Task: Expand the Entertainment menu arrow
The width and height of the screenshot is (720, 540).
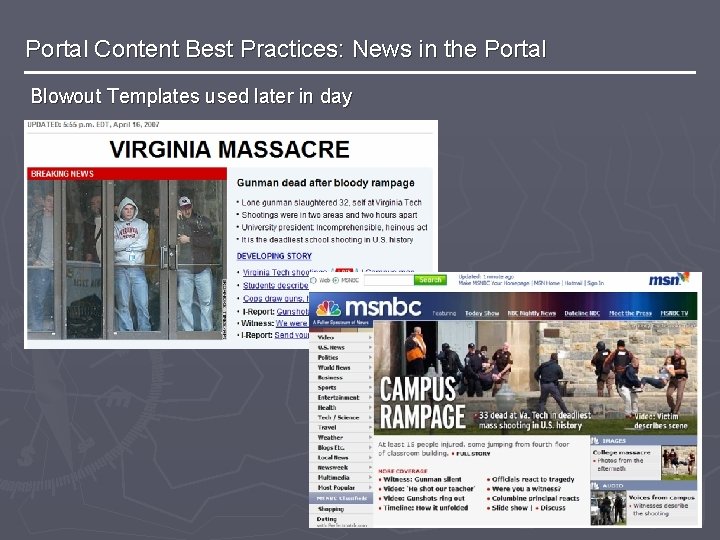Action: point(370,398)
